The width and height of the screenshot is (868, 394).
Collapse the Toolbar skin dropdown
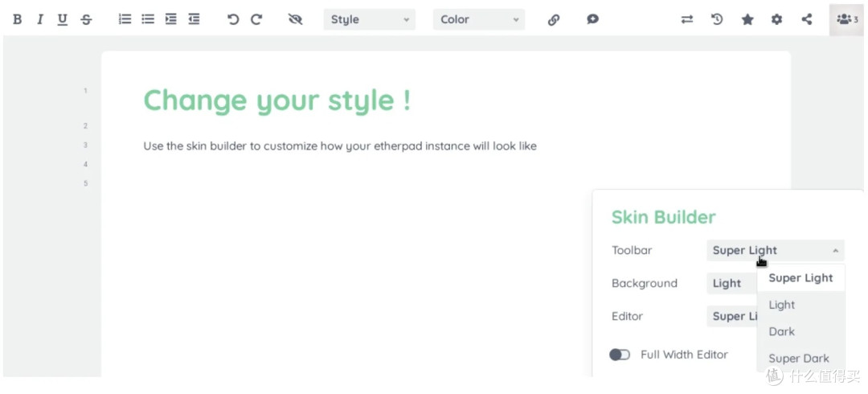[775, 250]
